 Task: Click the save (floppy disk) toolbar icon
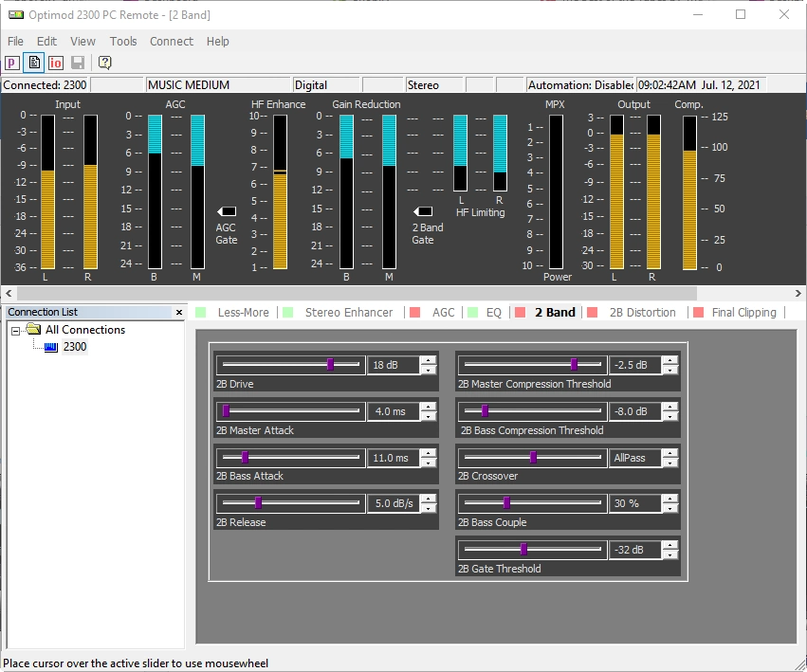pyautogui.click(x=78, y=63)
